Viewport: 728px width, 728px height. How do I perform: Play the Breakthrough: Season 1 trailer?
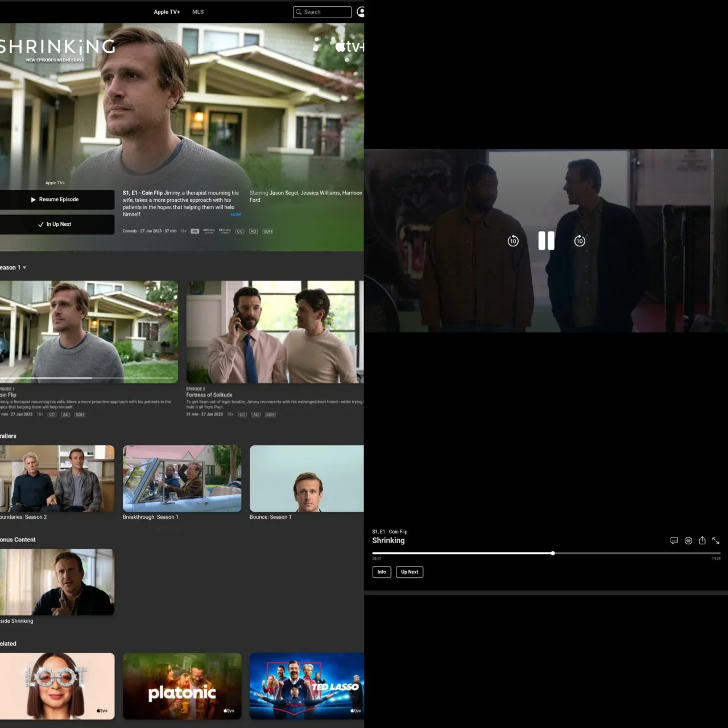pyautogui.click(x=182, y=478)
